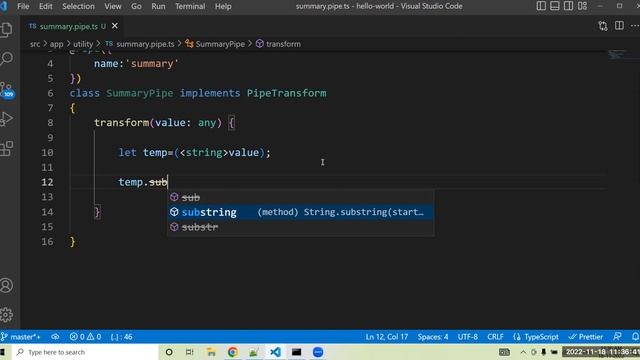Viewport: 640px width, 360px height.
Task: Open the Accounts menu icon
Action: tap(7, 285)
